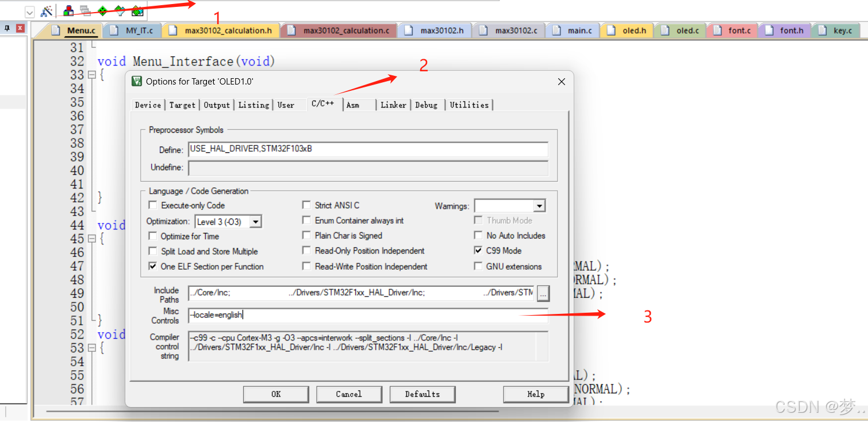This screenshot has height=422, width=868.
Task: Open the oled.c editor tab
Action: (x=681, y=30)
